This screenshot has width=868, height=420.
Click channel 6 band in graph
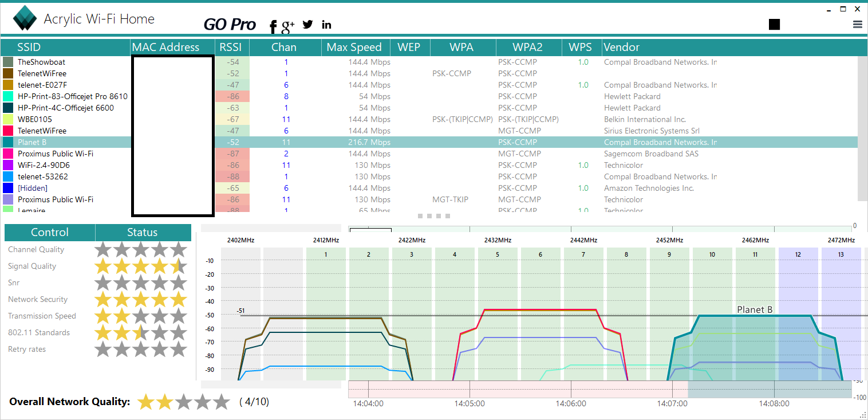pyautogui.click(x=540, y=313)
